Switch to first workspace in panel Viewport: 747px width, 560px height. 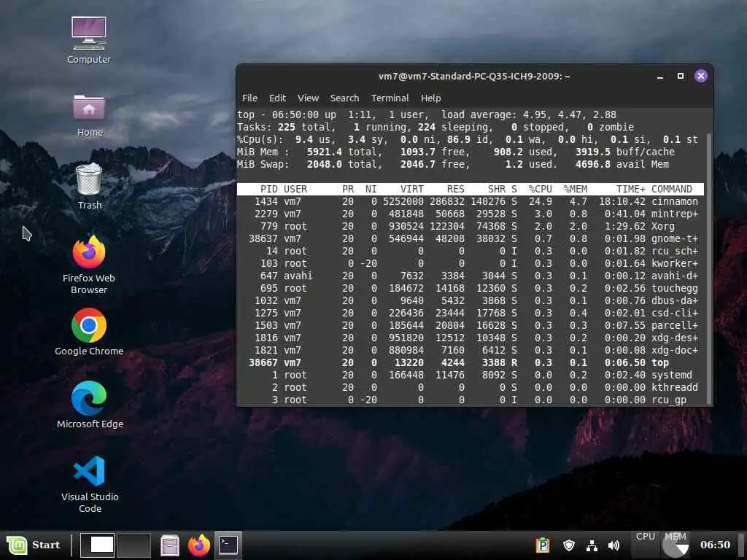pyautogui.click(x=97, y=545)
